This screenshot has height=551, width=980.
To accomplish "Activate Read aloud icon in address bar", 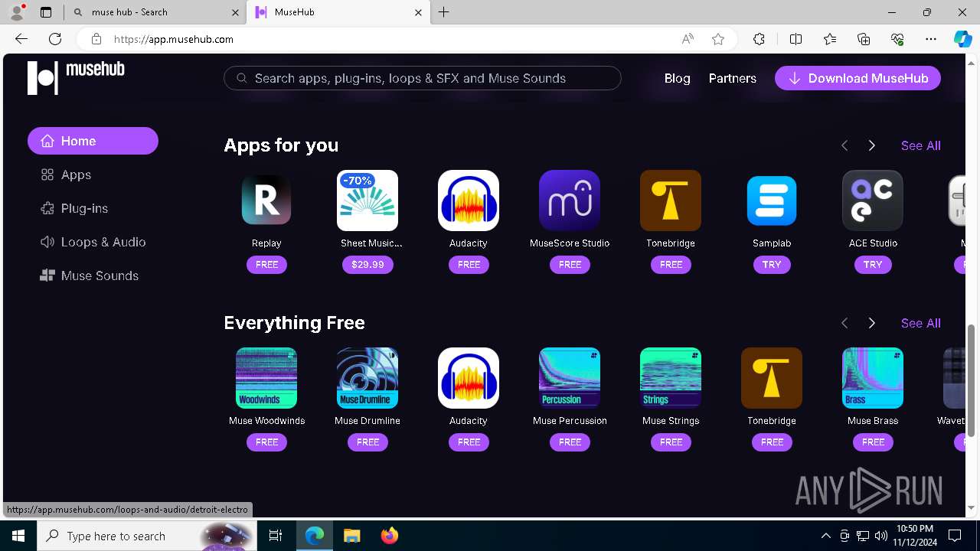I will (x=688, y=39).
